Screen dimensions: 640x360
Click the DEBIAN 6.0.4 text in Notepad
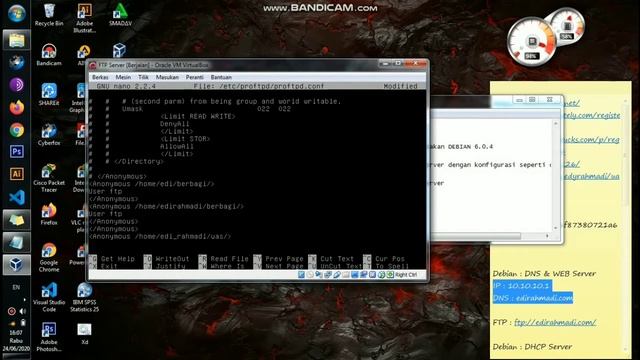(x=470, y=147)
